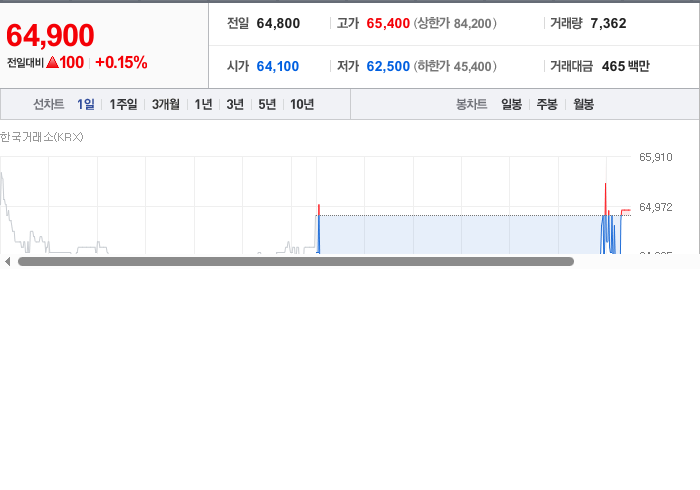Click the 저가 value 62,500
The height and width of the screenshot is (490, 700).
pos(388,66)
